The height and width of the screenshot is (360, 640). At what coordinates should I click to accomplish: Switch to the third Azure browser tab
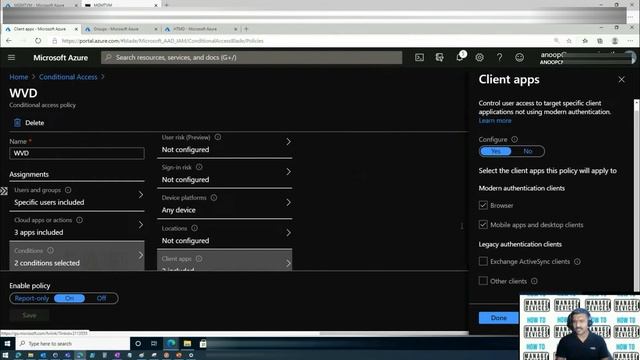tap(200, 29)
